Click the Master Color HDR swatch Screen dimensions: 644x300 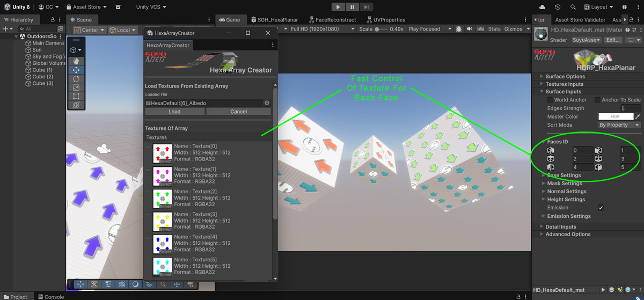[616, 116]
